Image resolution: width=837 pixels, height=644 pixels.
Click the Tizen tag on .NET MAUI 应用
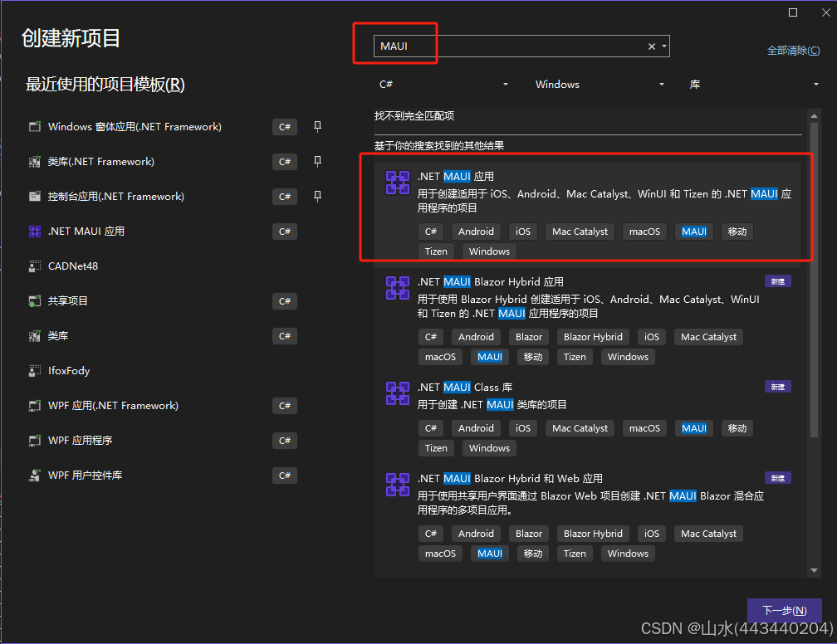click(x=436, y=251)
